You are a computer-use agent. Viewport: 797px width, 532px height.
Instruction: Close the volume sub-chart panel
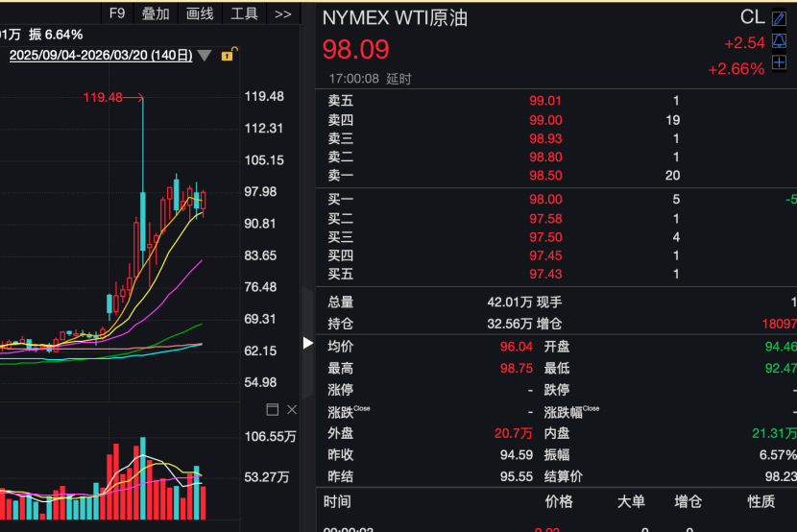[x=292, y=410]
